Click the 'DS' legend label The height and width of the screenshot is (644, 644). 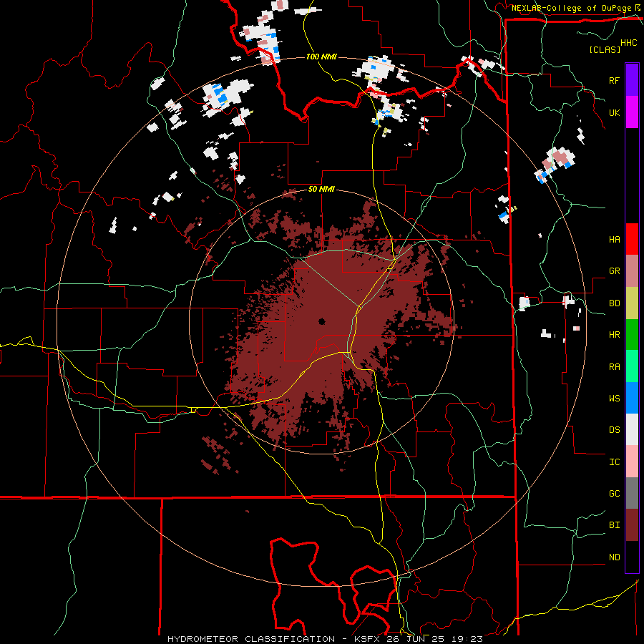coord(614,430)
